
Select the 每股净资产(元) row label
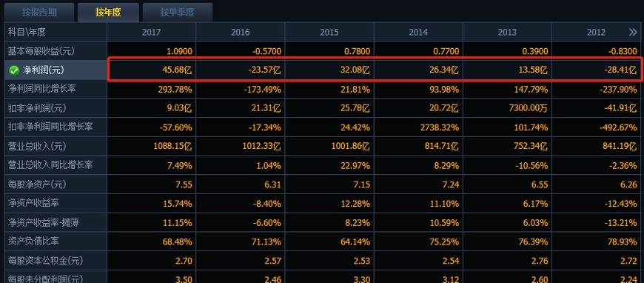(x=37, y=184)
